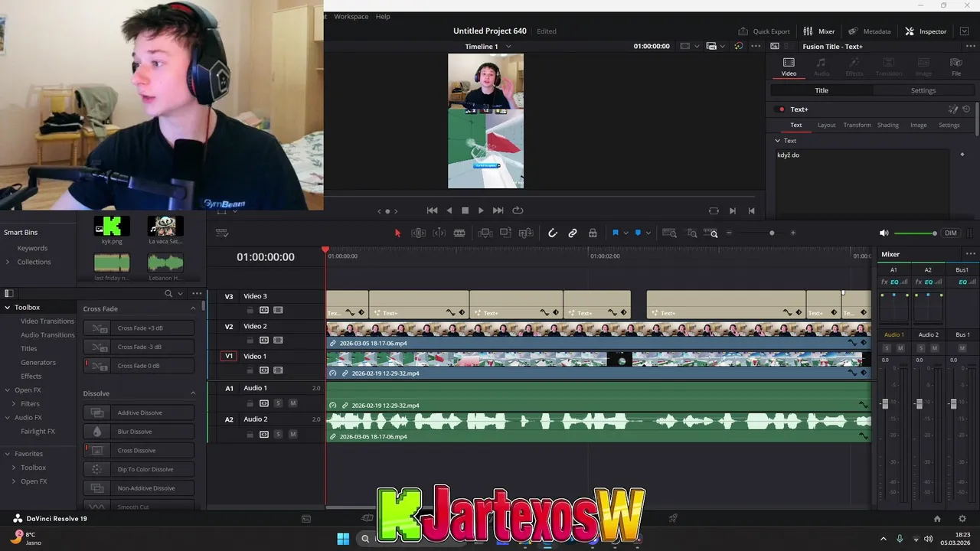Toggle playback Loop button
The height and width of the screenshot is (551, 980).
point(518,210)
